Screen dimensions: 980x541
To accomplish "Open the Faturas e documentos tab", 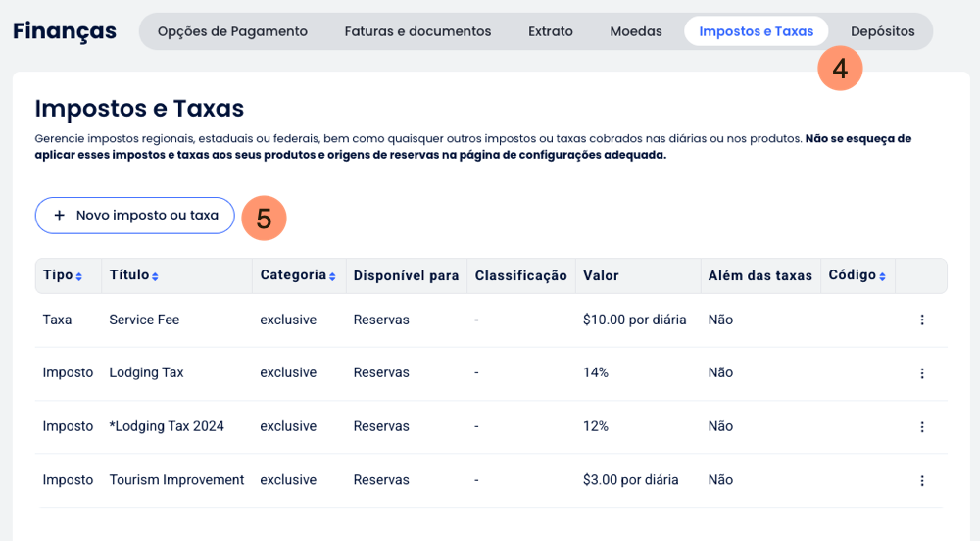I will click(417, 31).
